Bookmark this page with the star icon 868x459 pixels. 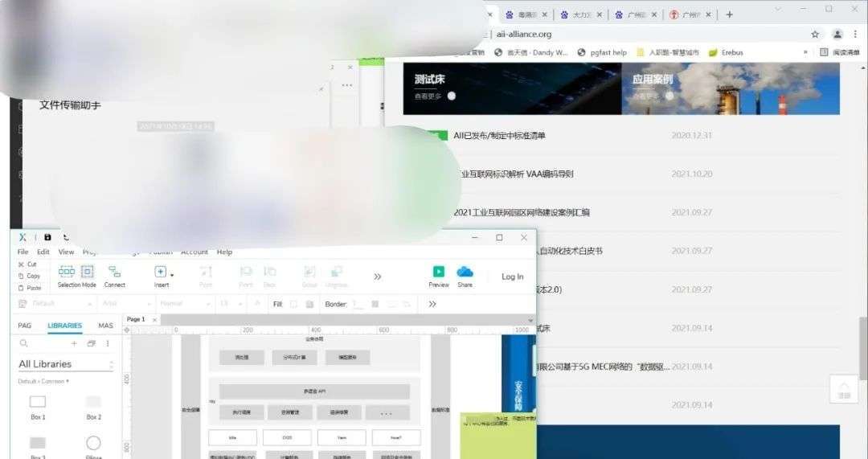(x=815, y=35)
